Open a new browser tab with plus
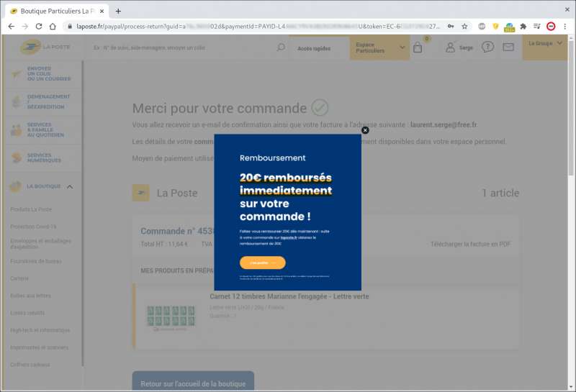 click(118, 11)
